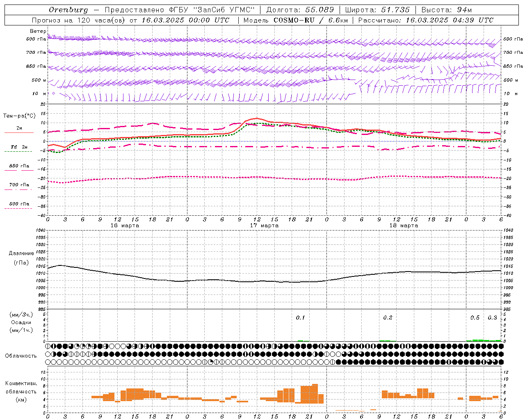Click the Широта: 51.735 header field
525x420 pixels.
[377, 10]
